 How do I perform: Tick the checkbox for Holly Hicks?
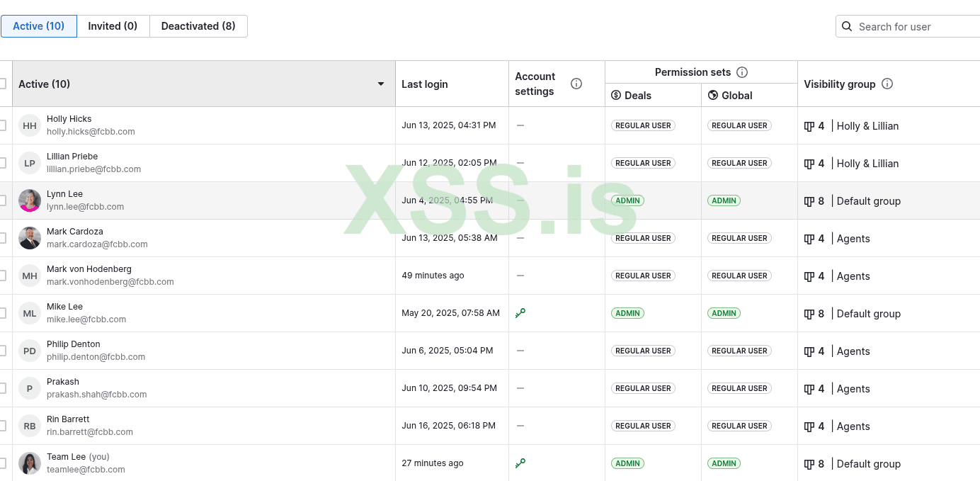[x=3, y=125]
